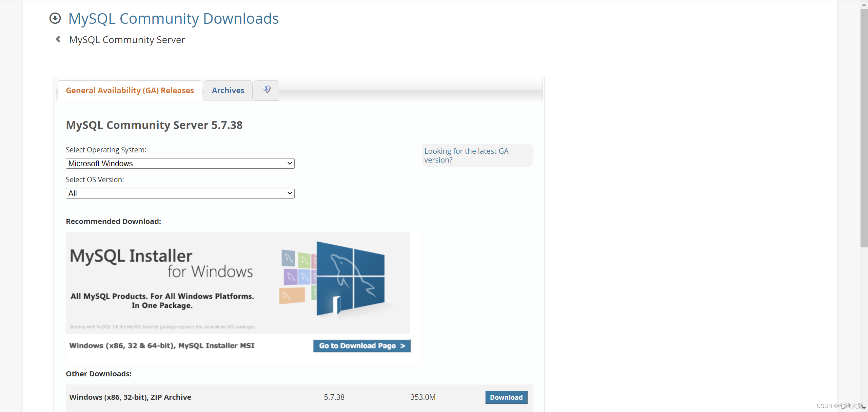Download the Windows 32-bit ZIP Archive
Image resolution: width=868 pixels, height=412 pixels.
pyautogui.click(x=506, y=397)
